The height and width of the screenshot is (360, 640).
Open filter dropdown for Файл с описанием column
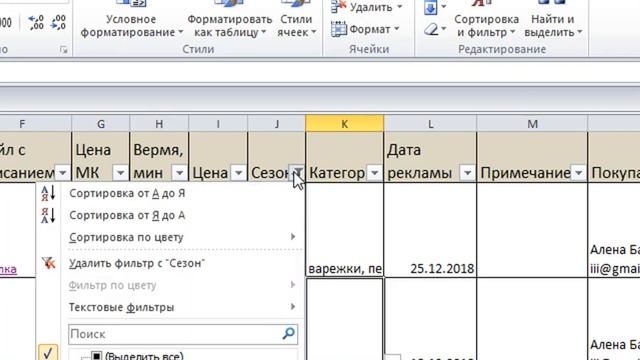pos(62,173)
